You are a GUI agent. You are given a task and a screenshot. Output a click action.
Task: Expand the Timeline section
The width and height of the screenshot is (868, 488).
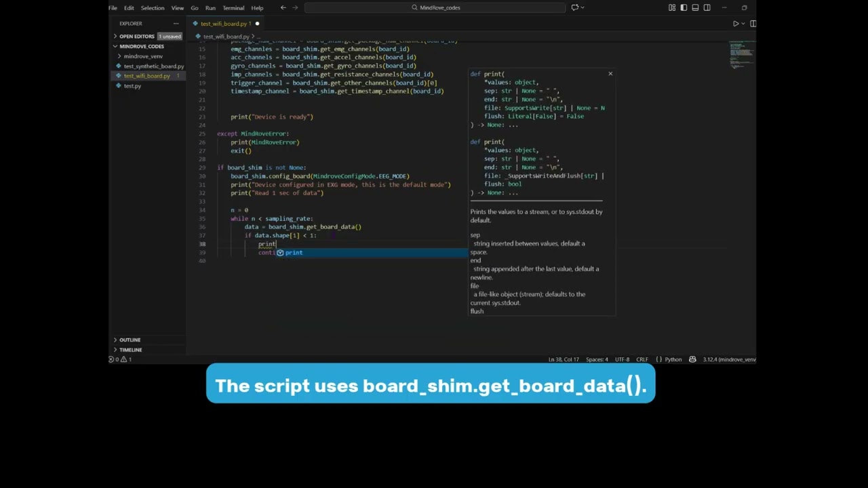(x=130, y=350)
